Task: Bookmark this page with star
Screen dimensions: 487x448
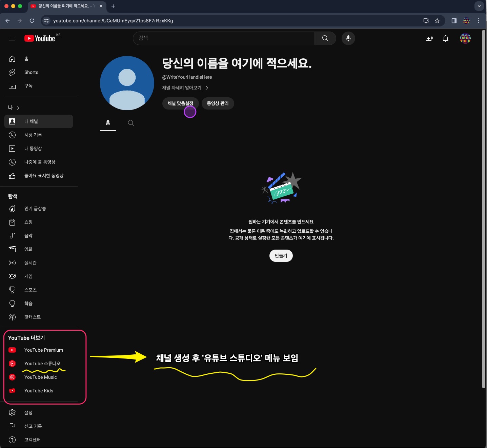Action: (437, 21)
